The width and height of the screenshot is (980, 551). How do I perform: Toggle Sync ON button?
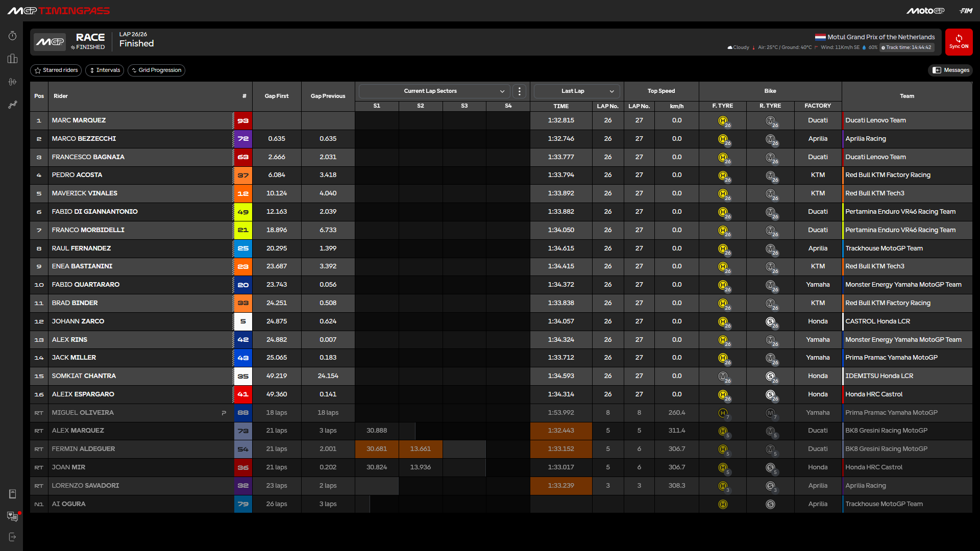tap(959, 42)
